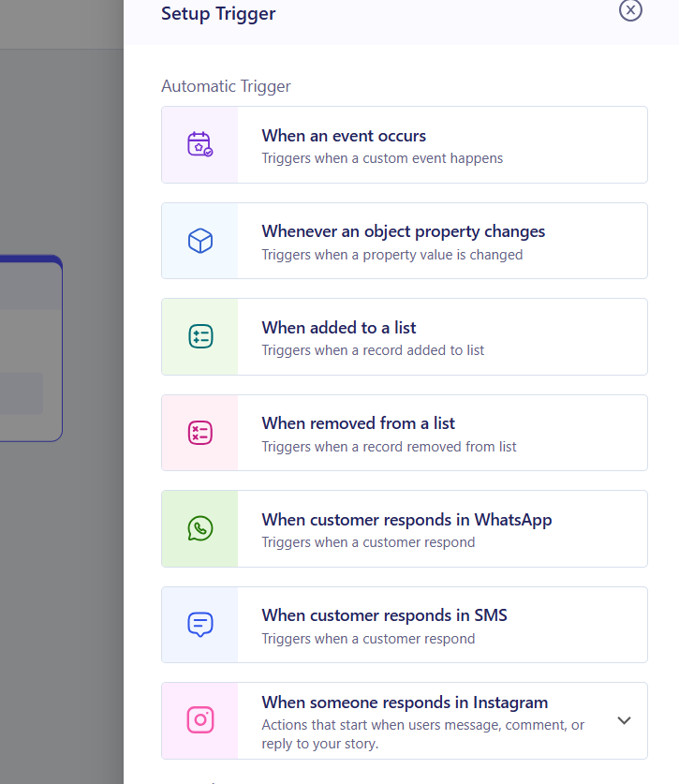
Task: Click 'Triggers when a custom event happens' text
Action: (382, 158)
